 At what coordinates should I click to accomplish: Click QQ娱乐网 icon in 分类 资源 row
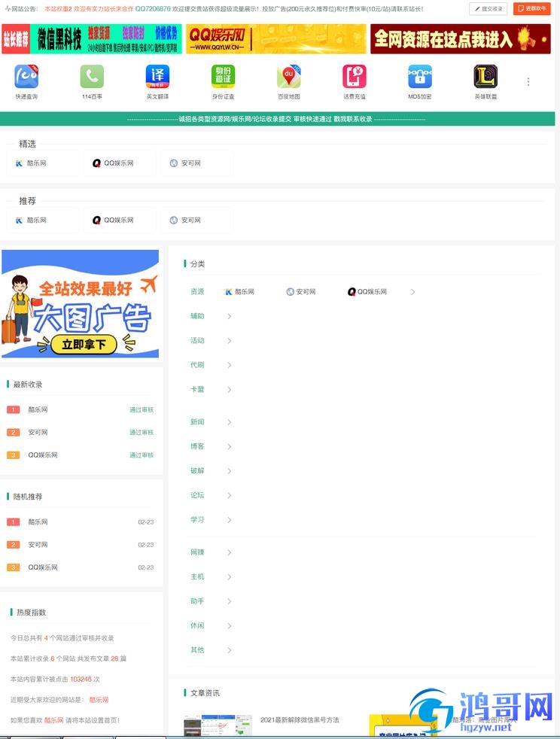[352, 292]
